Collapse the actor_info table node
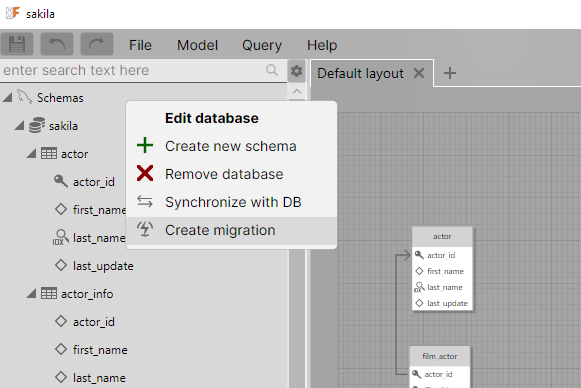 click(x=31, y=294)
